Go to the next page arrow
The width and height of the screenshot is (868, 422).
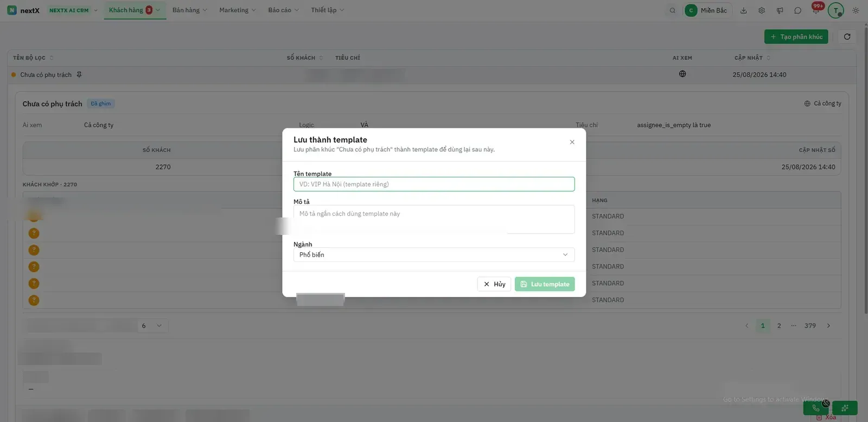828,326
